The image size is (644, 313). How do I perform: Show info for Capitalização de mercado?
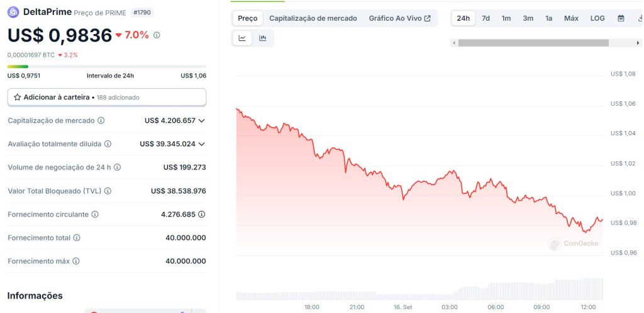(101, 120)
